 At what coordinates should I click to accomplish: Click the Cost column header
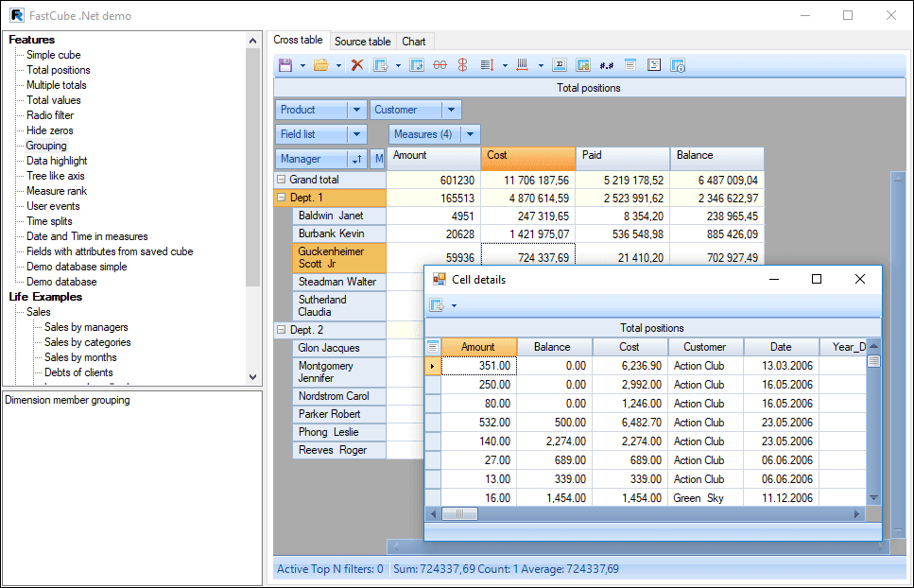[528, 159]
